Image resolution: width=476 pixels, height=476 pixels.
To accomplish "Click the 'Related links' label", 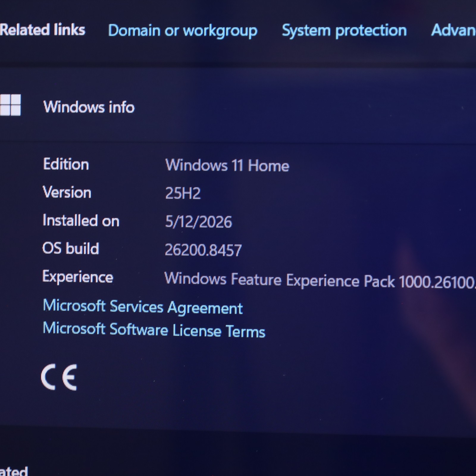I will click(x=43, y=30).
